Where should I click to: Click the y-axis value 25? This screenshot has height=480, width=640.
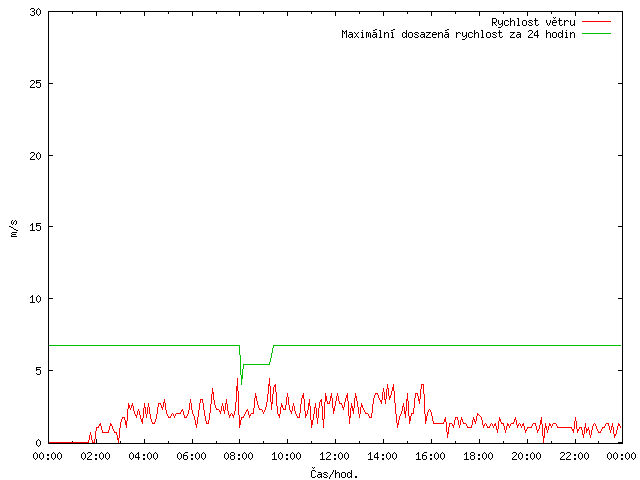coord(36,84)
